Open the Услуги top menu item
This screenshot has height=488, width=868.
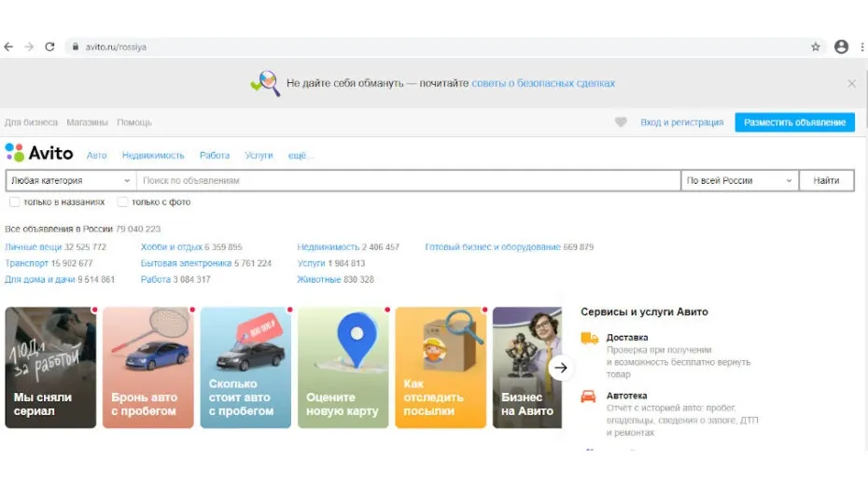point(259,156)
